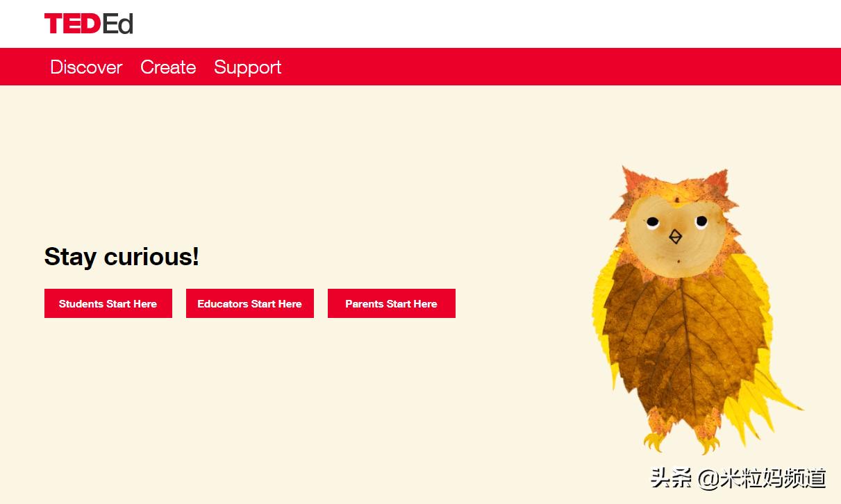Screen dimensions: 841x504
Task: Click the owl's beak
Action: click(x=675, y=237)
